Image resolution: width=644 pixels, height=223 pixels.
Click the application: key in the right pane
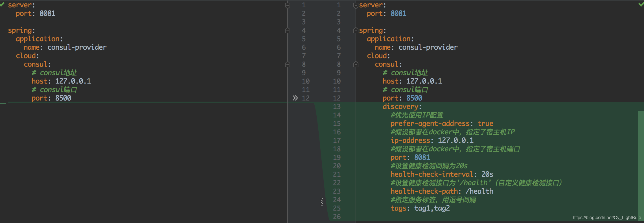tap(390, 39)
